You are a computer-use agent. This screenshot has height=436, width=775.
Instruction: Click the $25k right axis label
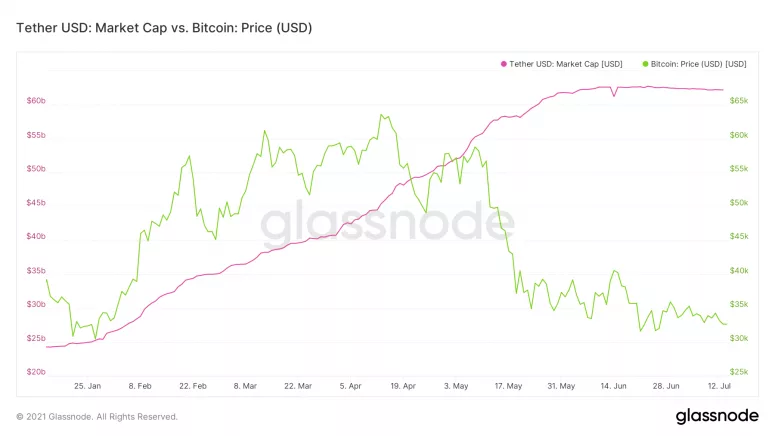739,372
